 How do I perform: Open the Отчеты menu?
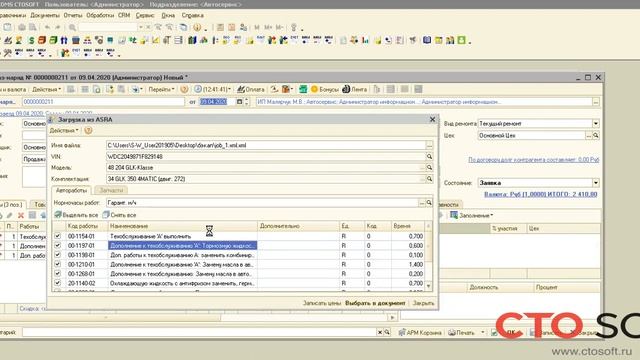73,15
